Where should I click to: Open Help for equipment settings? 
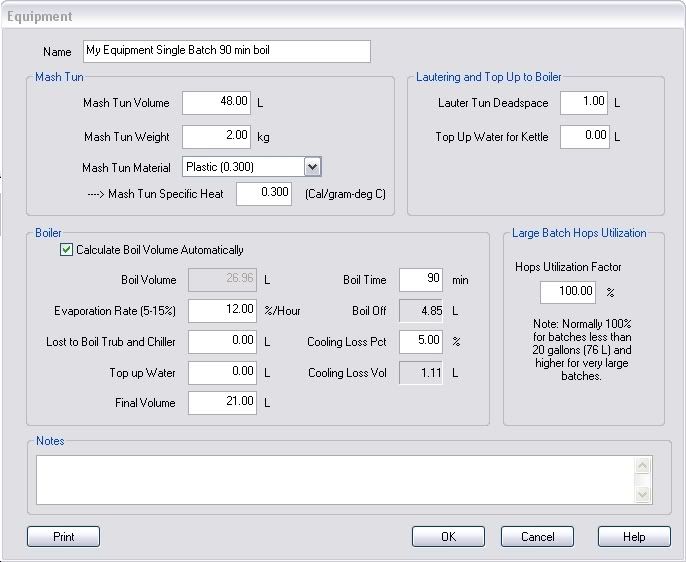[x=634, y=537]
